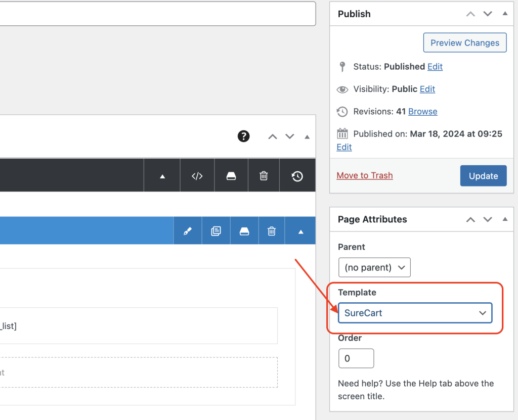Open the code view icon in dark toolbar
The width and height of the screenshot is (518, 420).
pos(197,176)
